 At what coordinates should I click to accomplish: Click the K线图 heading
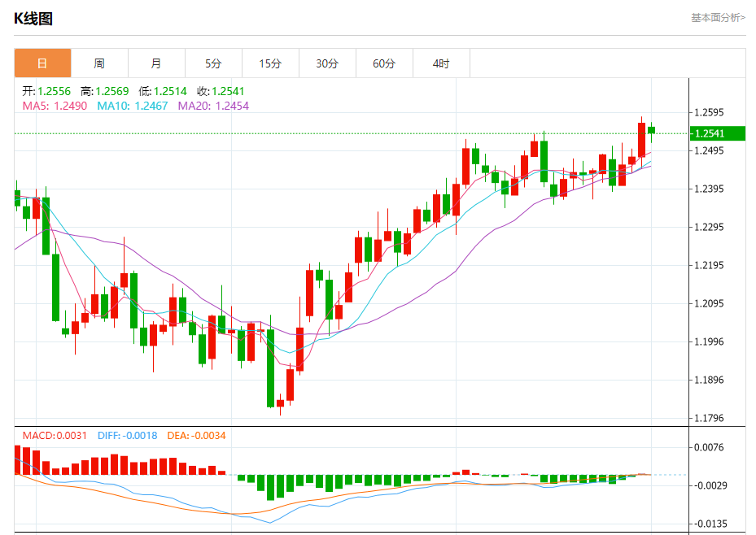[33, 19]
